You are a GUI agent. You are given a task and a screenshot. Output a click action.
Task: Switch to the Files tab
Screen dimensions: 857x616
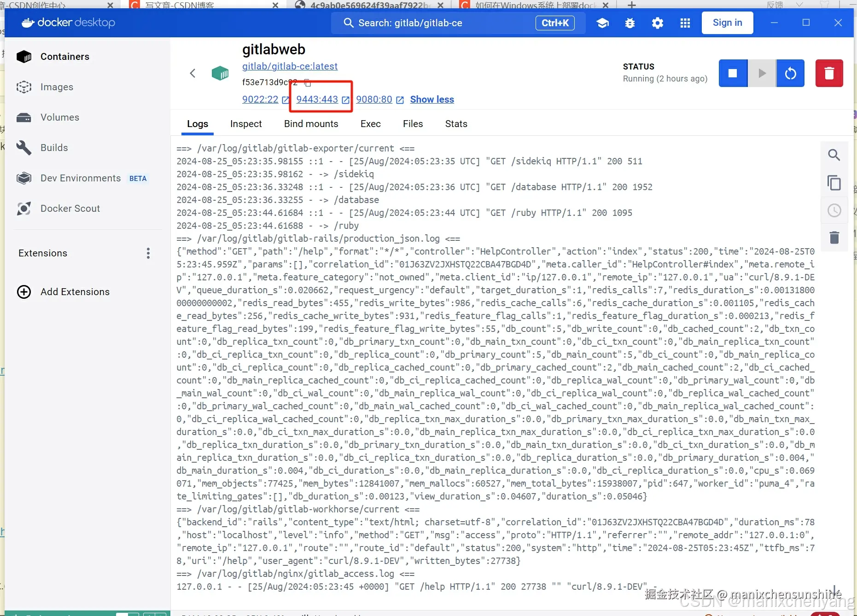click(413, 124)
